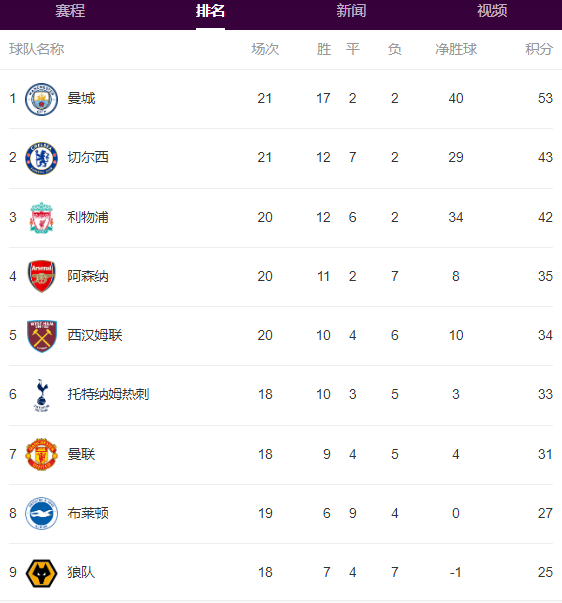Click the Wolves wolf head logo
The image size is (562, 603).
click(x=42, y=573)
